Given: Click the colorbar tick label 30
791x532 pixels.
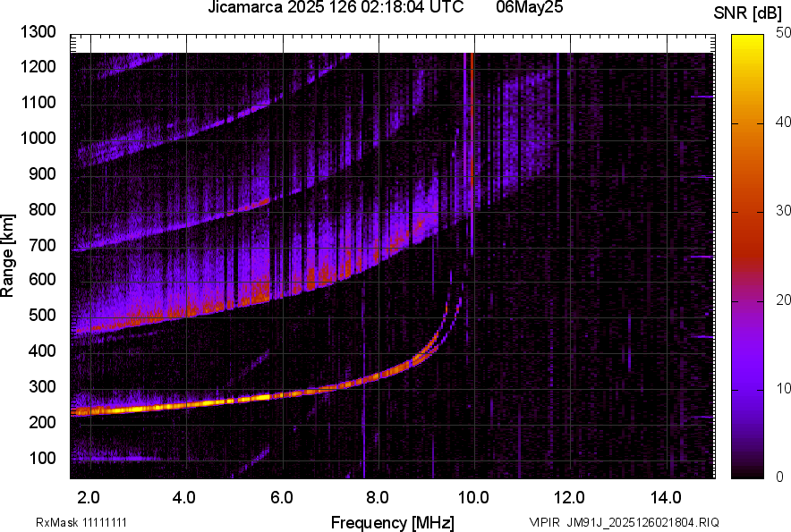Looking at the screenshot, I should tap(784, 211).
